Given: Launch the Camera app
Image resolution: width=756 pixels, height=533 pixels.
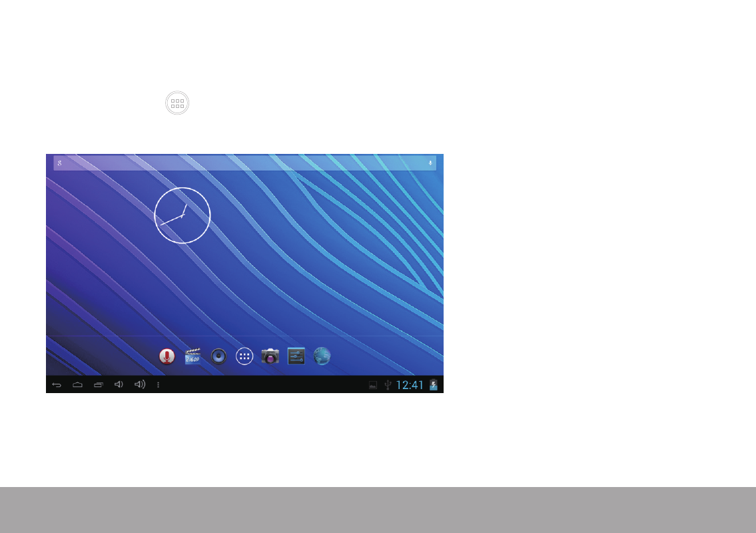Looking at the screenshot, I should click(x=270, y=356).
